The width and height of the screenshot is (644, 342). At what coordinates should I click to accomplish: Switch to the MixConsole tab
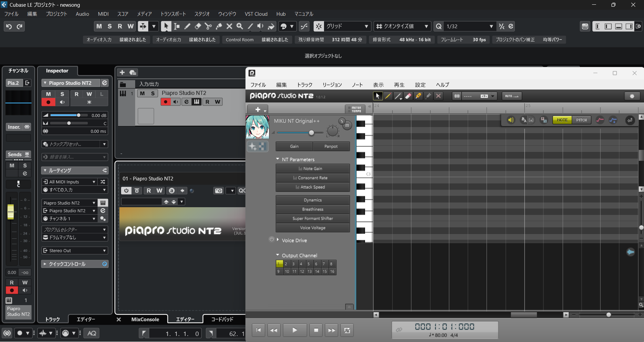coord(145,320)
